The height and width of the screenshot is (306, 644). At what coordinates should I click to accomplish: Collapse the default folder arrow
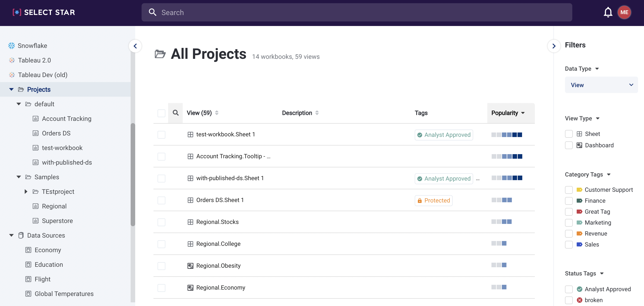(19, 104)
